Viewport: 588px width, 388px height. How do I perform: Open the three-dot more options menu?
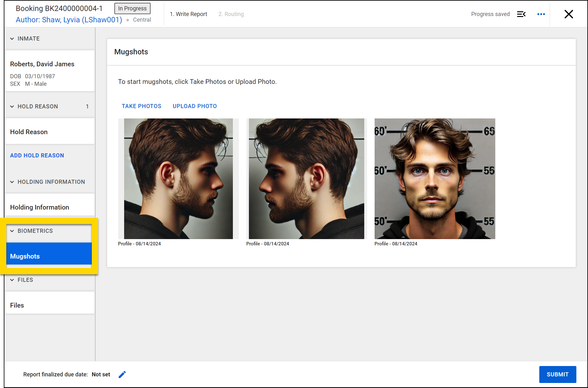(541, 14)
